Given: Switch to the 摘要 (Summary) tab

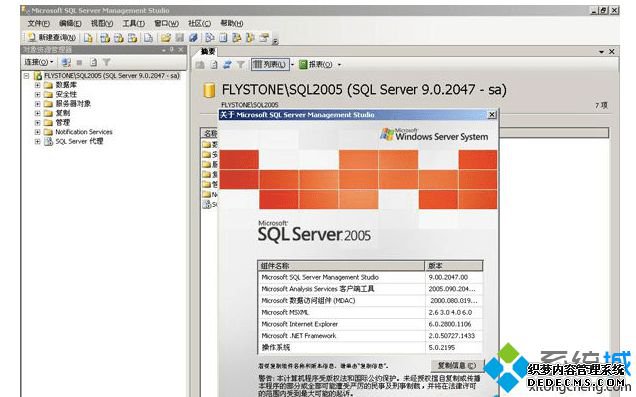Looking at the screenshot, I should [208, 52].
